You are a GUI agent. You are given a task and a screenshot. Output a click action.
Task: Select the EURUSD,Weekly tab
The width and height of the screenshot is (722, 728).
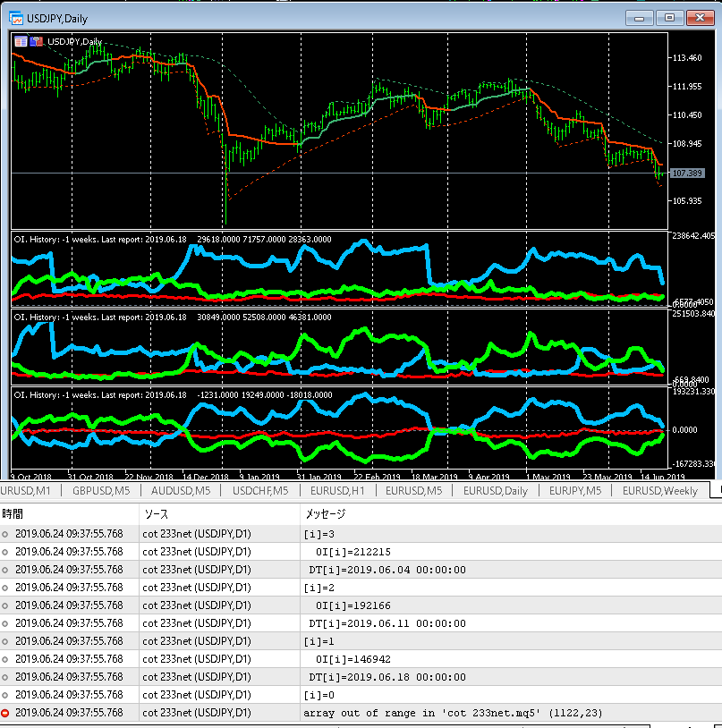[660, 490]
